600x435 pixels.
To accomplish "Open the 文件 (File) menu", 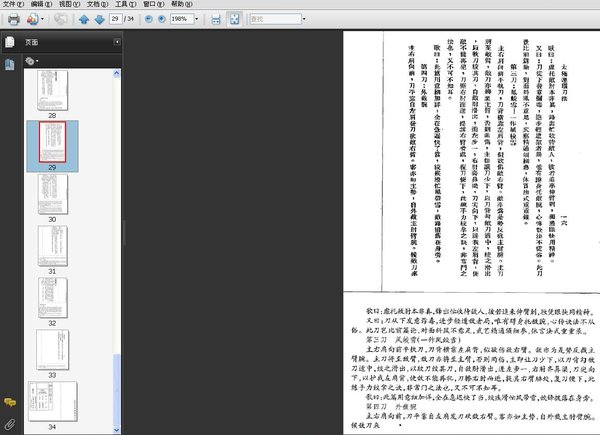I will click(13, 4).
